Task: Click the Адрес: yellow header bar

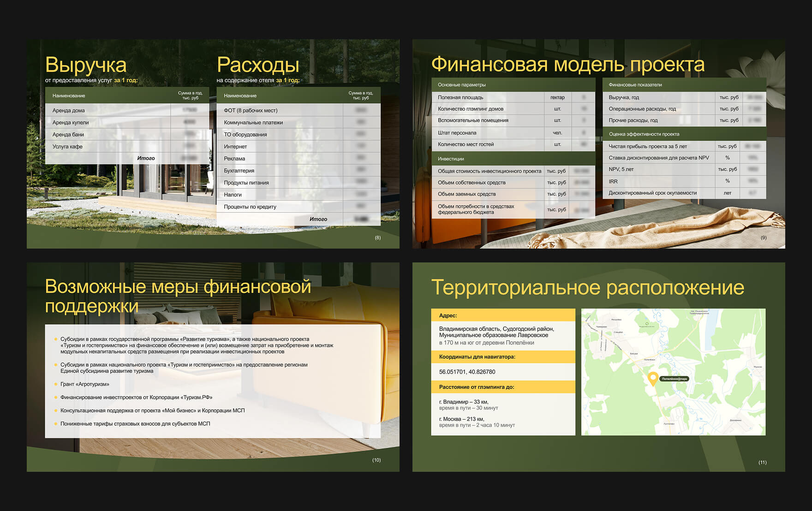Action: (503, 315)
